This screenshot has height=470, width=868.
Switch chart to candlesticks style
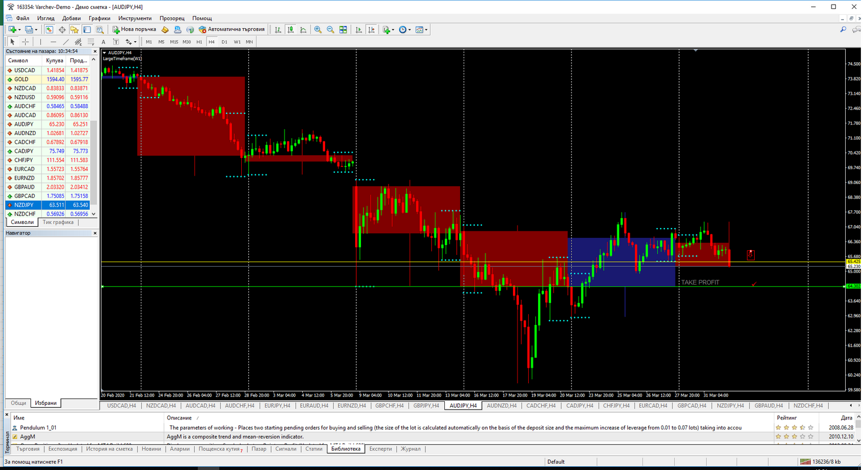(291, 29)
